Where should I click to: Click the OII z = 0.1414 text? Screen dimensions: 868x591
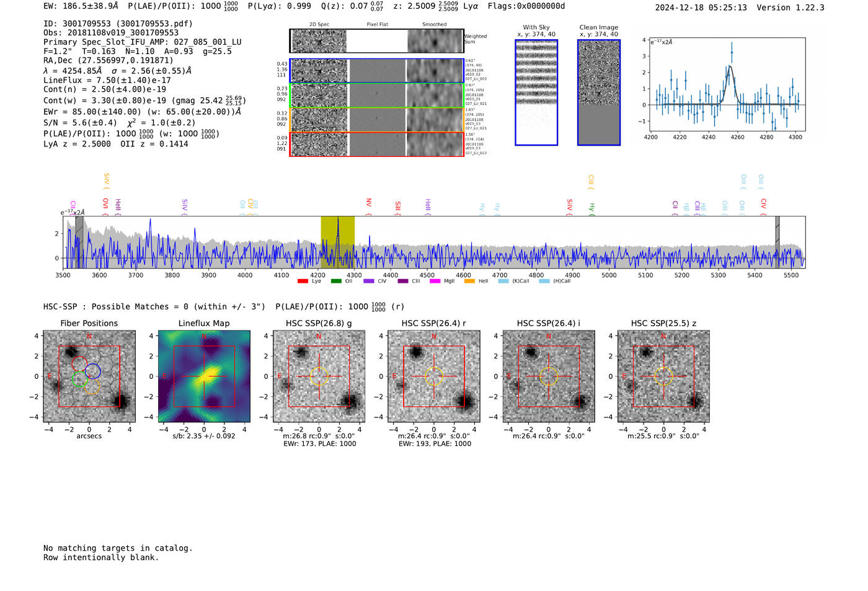pyautogui.click(x=154, y=144)
